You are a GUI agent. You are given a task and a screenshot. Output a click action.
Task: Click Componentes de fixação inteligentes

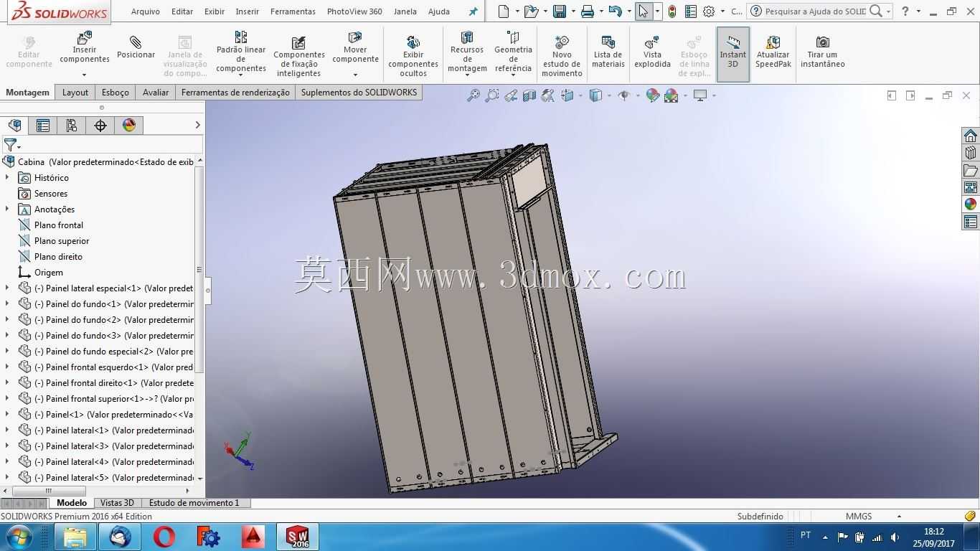coord(299,55)
